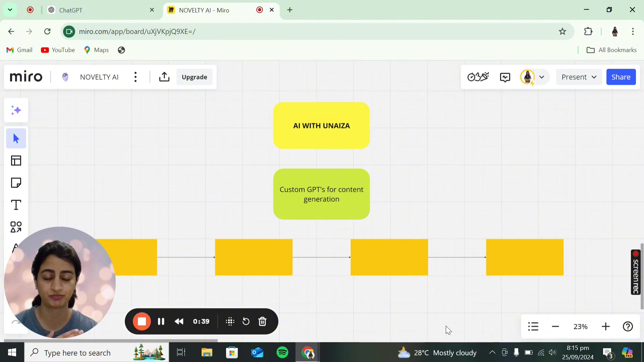
Task: Select Custom GPT's for content generation box
Action: (321, 194)
